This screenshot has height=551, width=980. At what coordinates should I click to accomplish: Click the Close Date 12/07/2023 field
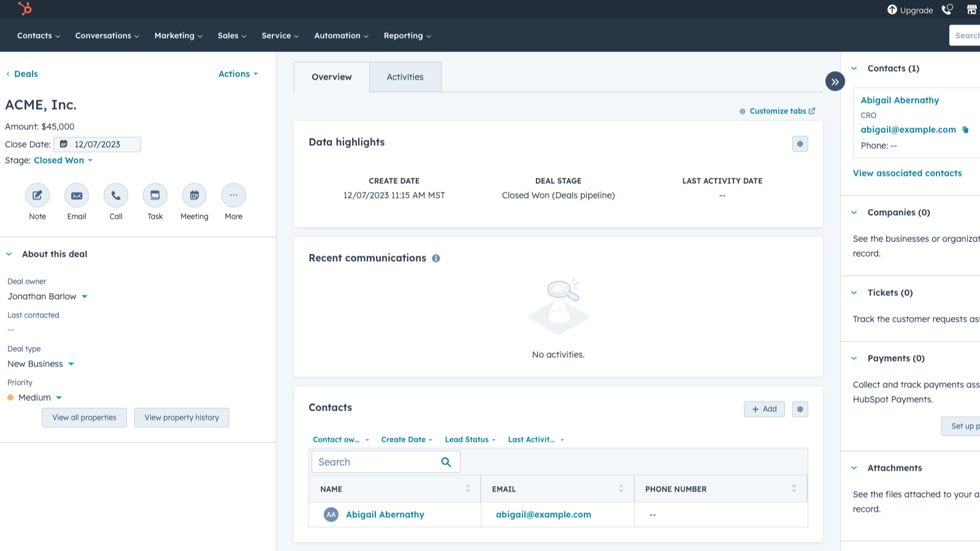[x=97, y=145]
